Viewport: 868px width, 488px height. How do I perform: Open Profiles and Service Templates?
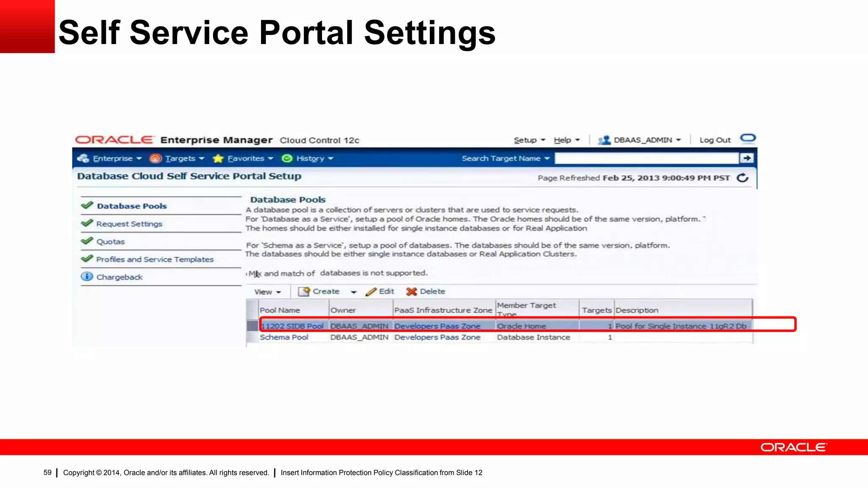pyautogui.click(x=155, y=259)
